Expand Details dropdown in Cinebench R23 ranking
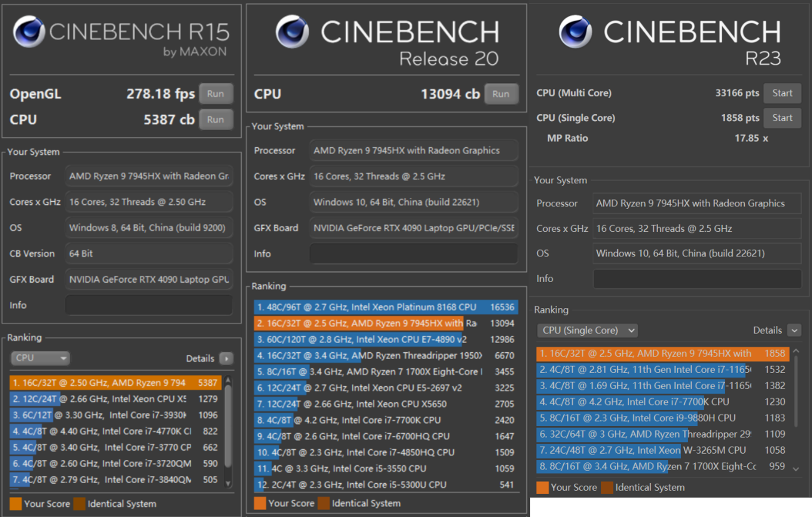812x517 pixels. [794, 330]
